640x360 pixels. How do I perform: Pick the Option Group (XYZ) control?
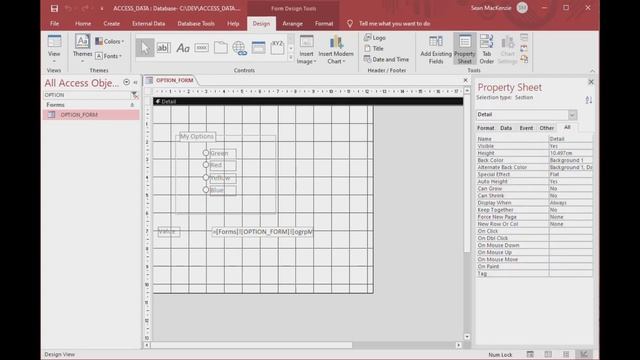tap(277, 47)
